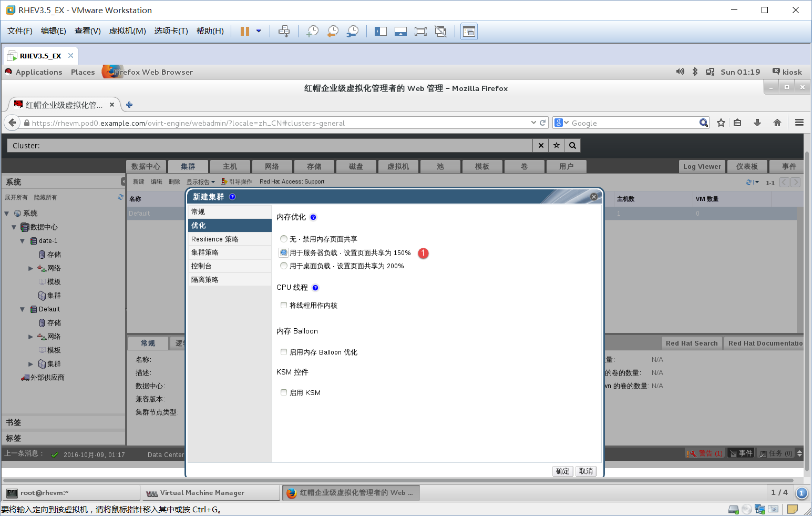
Task: Select 控制台 in dialog sidebar
Action: (x=230, y=266)
